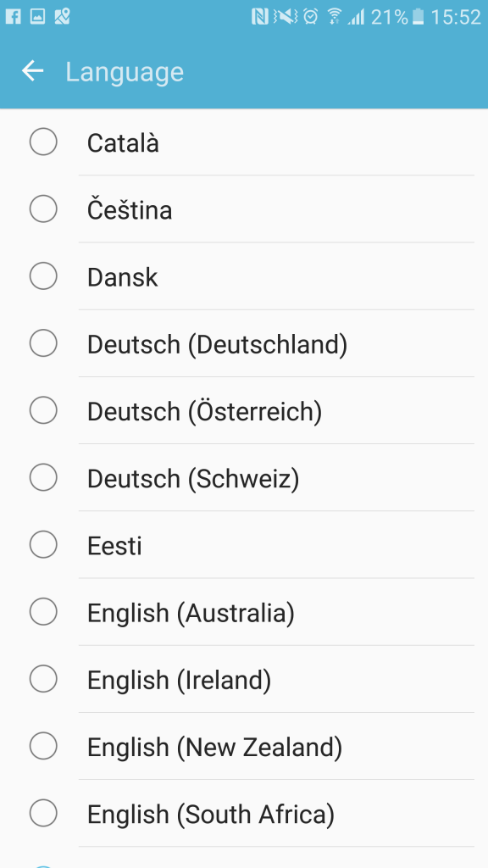Viewport: 488px width, 868px height.
Task: Tap the alarm clock status icon
Action: (310, 17)
